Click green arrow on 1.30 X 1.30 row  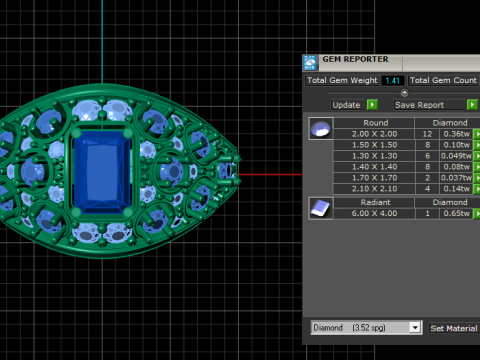[x=477, y=156]
